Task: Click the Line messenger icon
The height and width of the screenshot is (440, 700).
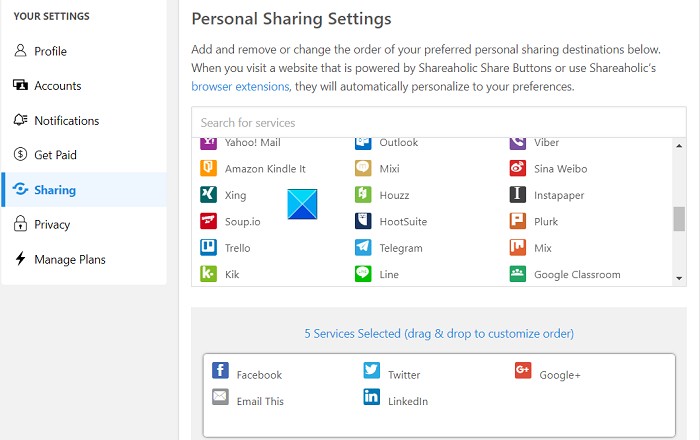Action: click(363, 273)
